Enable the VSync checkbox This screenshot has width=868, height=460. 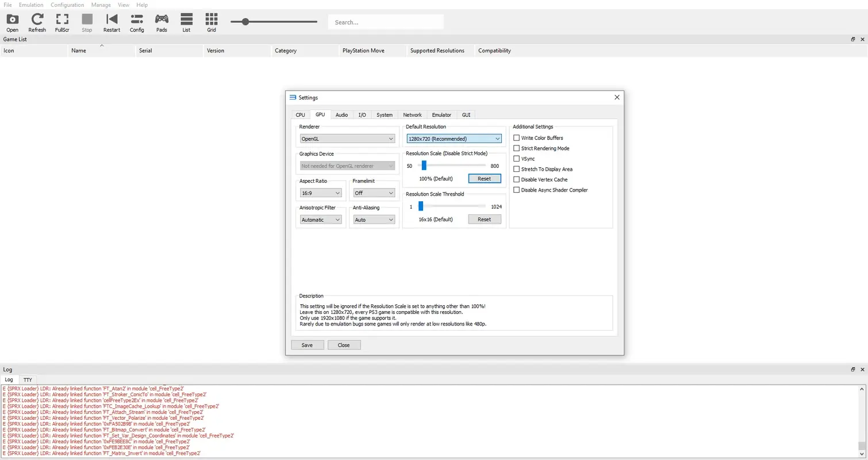517,159
